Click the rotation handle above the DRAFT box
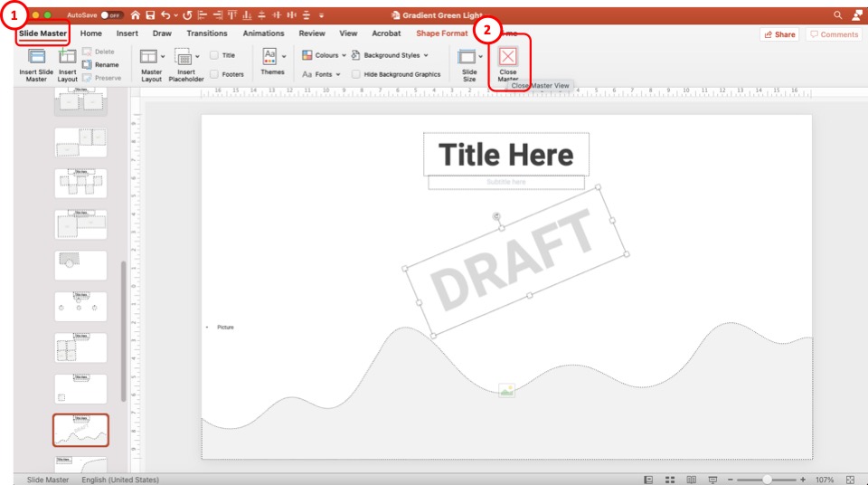 496,216
